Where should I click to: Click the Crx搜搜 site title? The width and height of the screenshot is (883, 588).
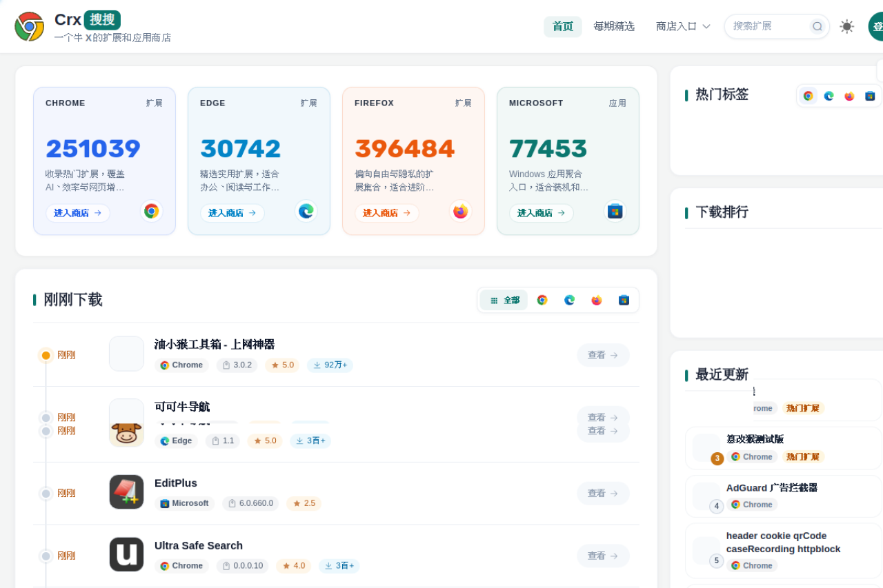tap(88, 20)
